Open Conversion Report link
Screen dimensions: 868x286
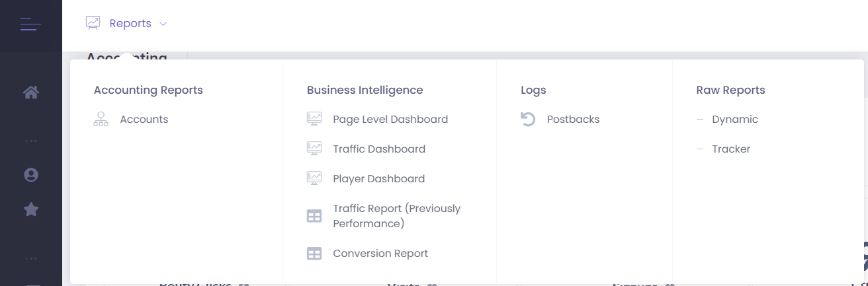380,254
